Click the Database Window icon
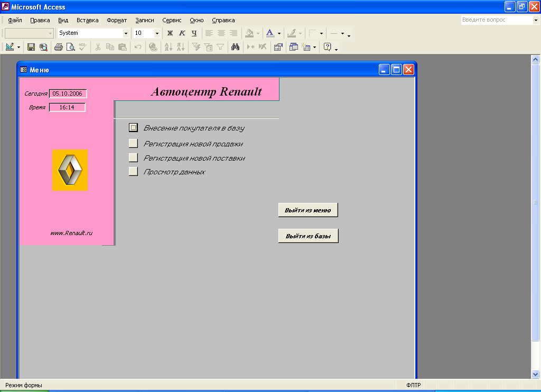This screenshot has height=392, width=541. pos(294,47)
